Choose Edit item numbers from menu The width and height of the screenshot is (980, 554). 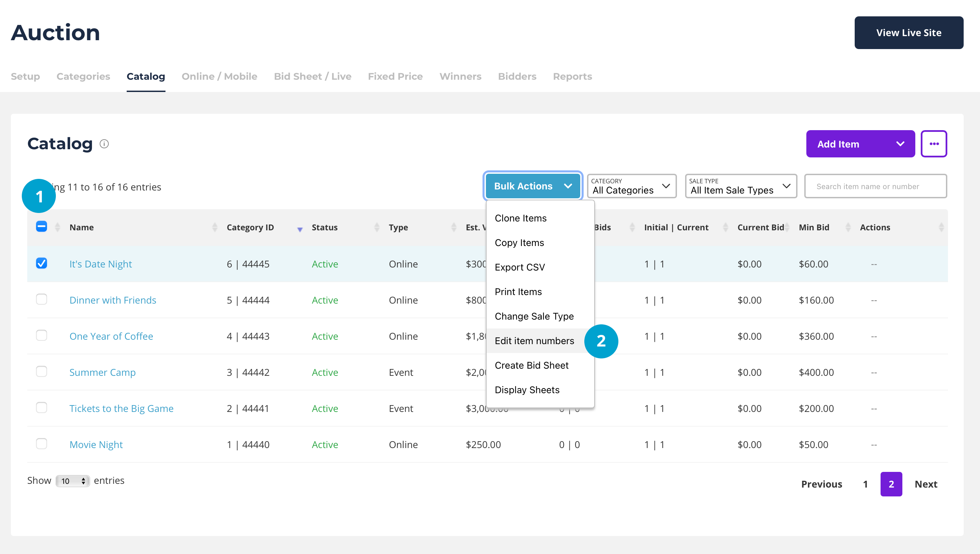point(534,341)
